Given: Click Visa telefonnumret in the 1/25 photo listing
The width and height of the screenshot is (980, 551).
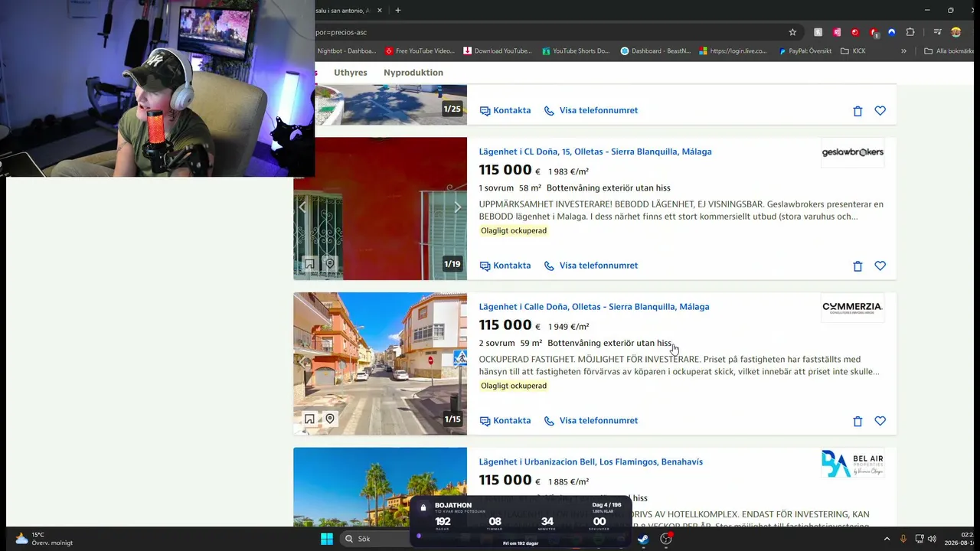Looking at the screenshot, I should pos(591,110).
